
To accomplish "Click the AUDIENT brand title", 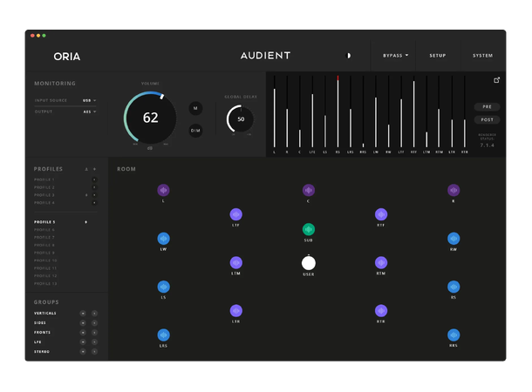I will pyautogui.click(x=266, y=56).
